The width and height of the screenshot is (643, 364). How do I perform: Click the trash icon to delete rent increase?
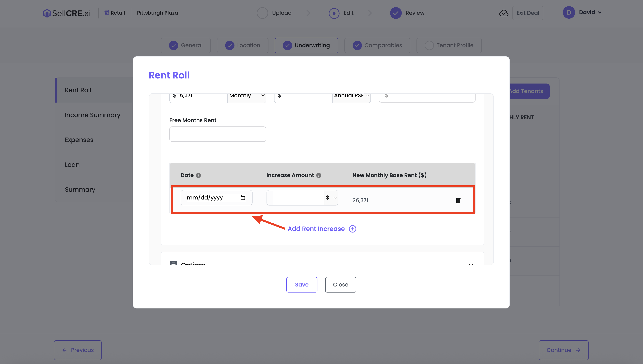pyautogui.click(x=458, y=200)
